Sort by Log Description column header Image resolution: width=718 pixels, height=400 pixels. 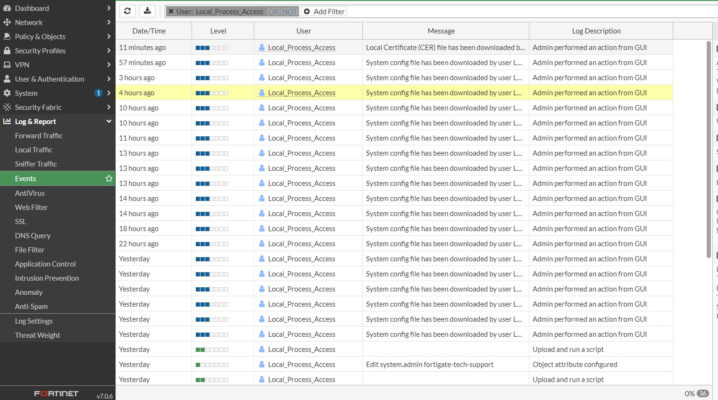(601, 31)
